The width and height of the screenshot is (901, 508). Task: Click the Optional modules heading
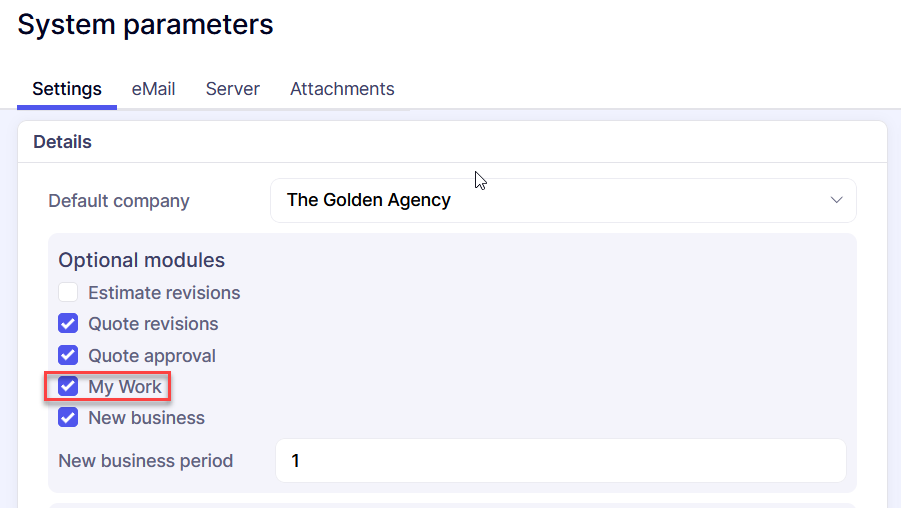pyautogui.click(x=141, y=260)
